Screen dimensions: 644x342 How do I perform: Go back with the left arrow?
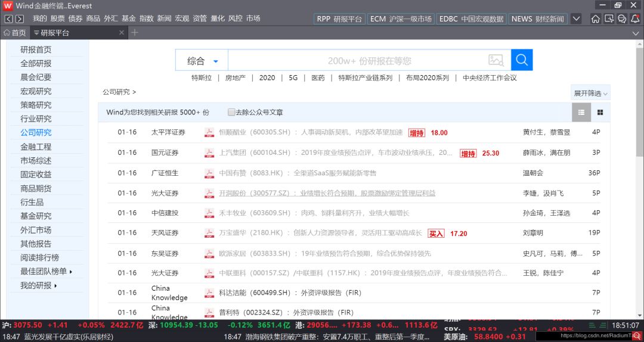pyautogui.click(x=8, y=19)
